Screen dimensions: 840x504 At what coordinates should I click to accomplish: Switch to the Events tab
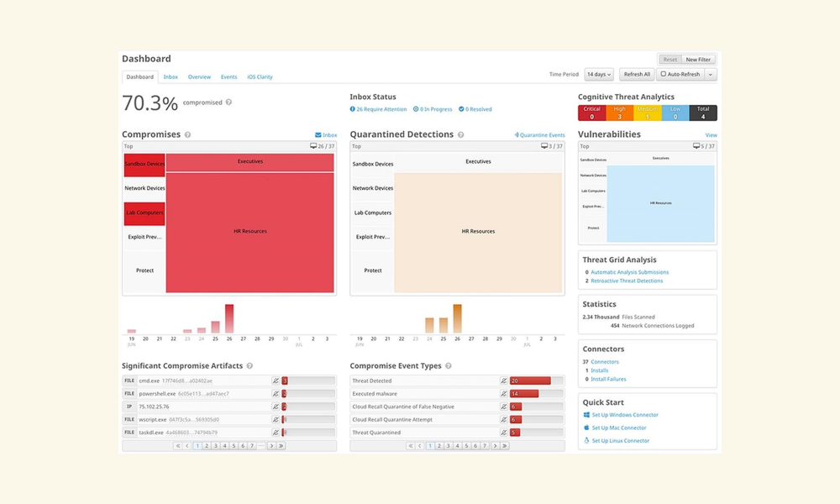pos(228,77)
